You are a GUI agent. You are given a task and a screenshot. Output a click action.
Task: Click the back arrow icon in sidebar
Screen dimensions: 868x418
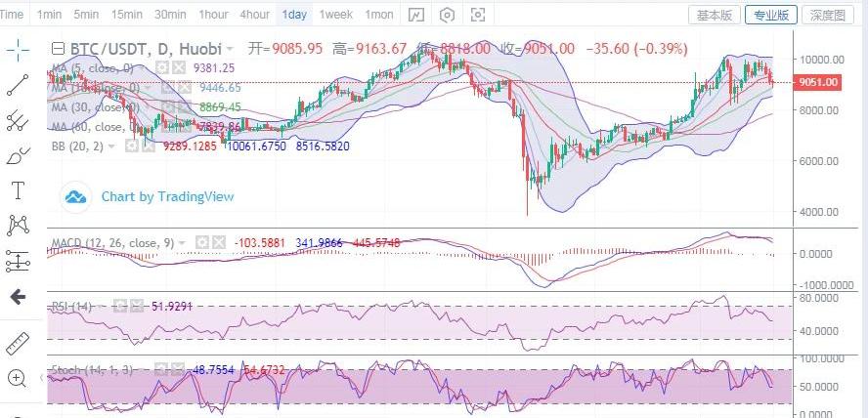[17, 297]
